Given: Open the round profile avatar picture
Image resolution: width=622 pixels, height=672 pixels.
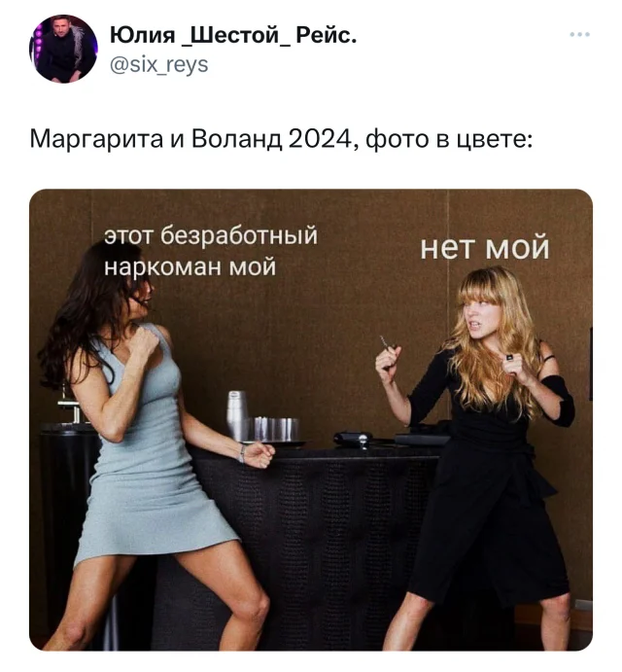Looking at the screenshot, I should click(x=63, y=49).
